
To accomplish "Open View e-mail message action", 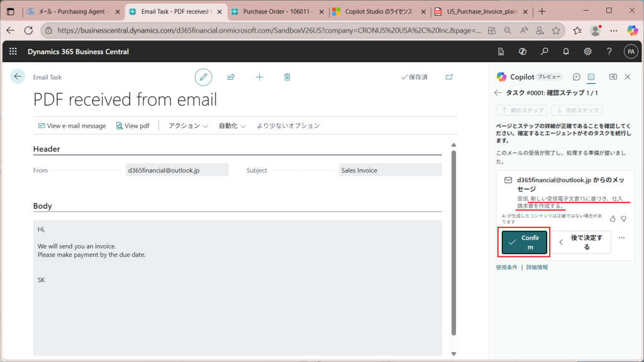I will coord(72,126).
